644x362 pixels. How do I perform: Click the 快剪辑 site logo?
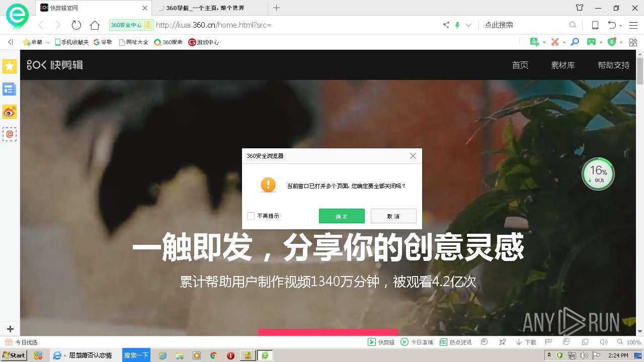55,65
